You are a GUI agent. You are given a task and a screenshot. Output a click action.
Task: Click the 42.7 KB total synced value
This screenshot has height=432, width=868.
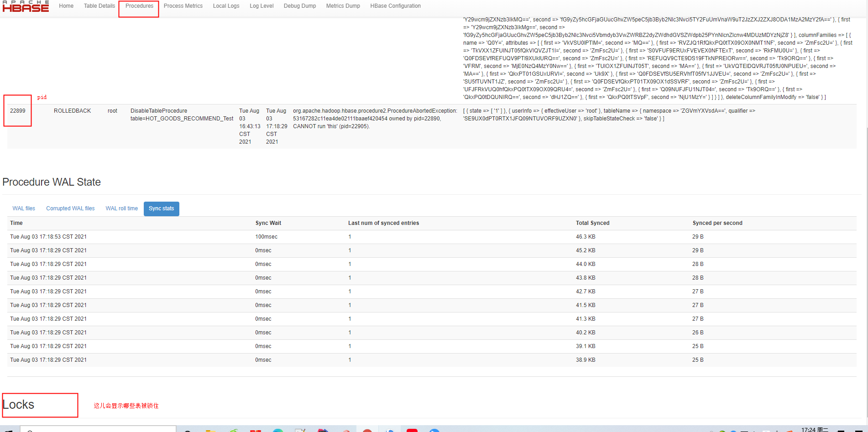tap(586, 291)
